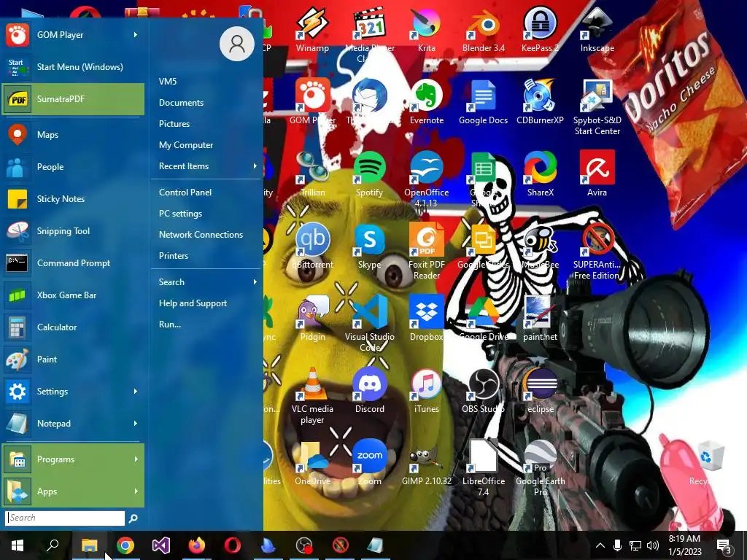
Task: Expand the GOM Player submenu arrow
Action: click(x=136, y=35)
